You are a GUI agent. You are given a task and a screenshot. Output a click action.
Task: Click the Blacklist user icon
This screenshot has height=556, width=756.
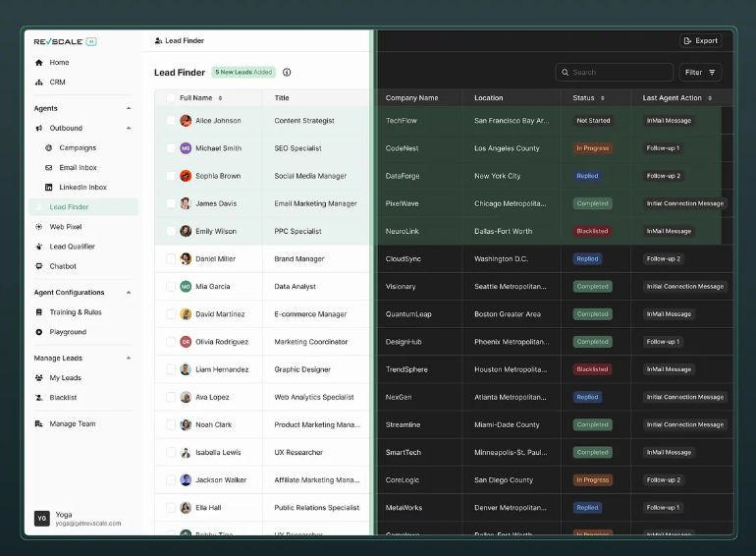[x=39, y=397]
